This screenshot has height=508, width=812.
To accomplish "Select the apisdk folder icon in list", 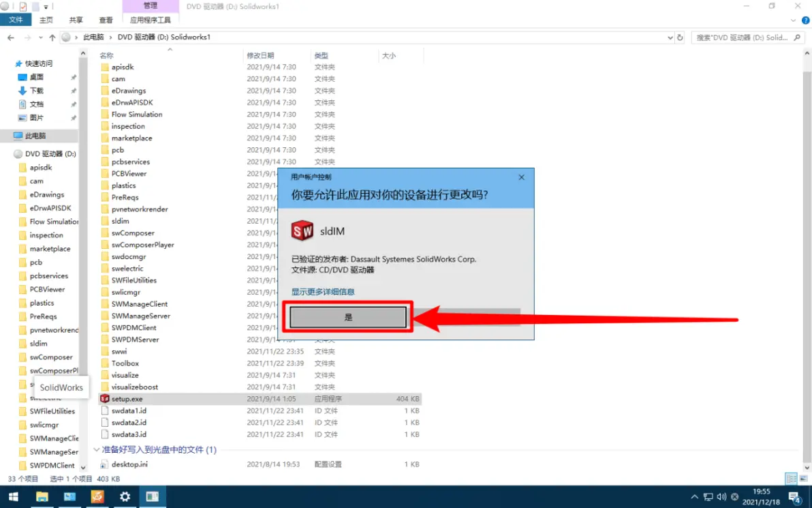I will (105, 67).
